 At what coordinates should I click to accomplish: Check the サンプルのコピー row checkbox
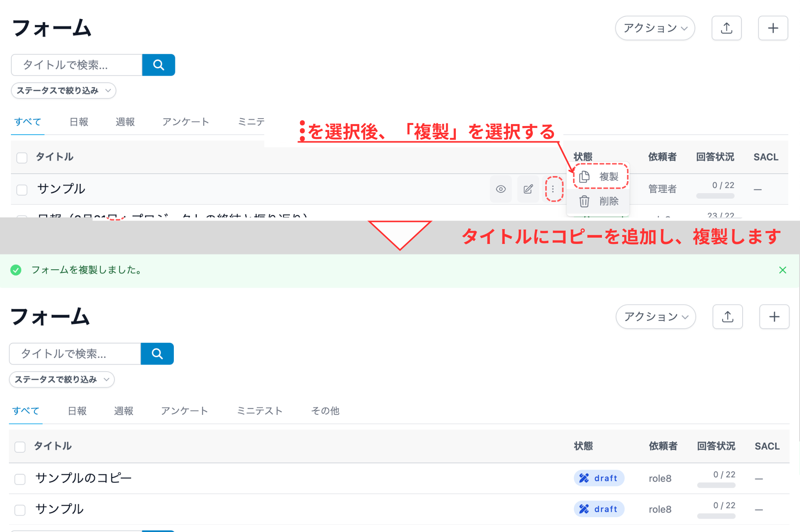(20, 479)
